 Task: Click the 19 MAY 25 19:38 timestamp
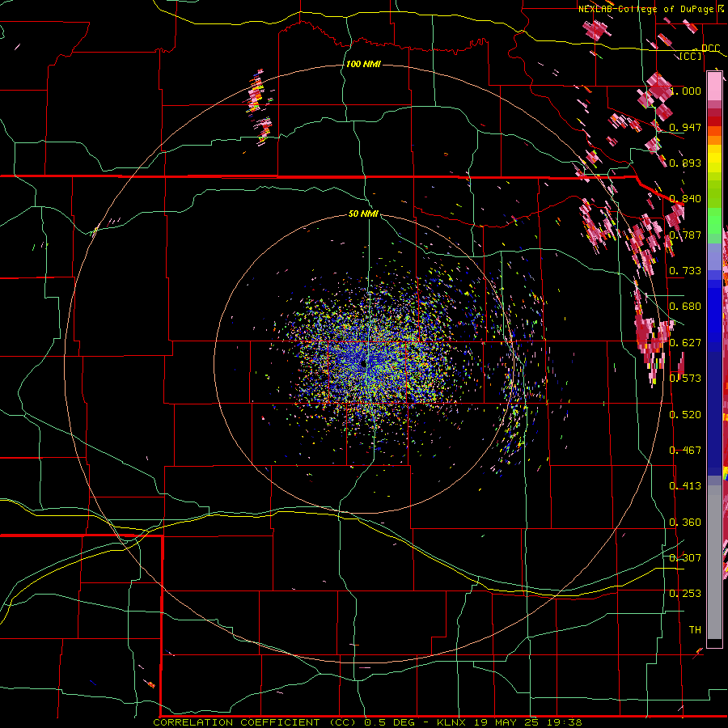pos(528,722)
